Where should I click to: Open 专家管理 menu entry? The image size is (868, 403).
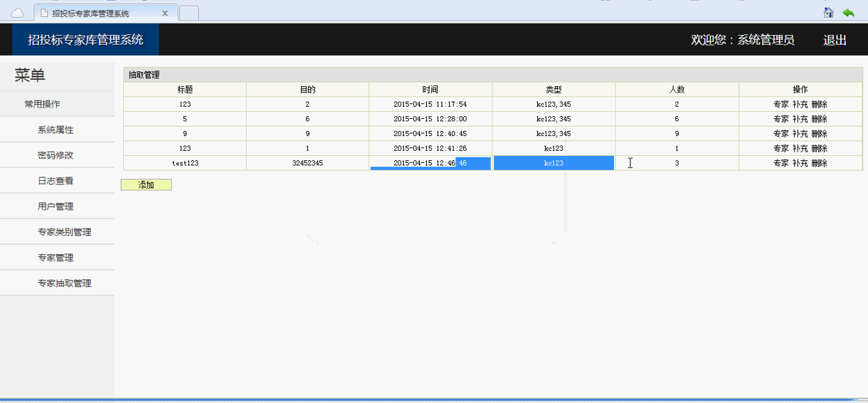point(57,258)
